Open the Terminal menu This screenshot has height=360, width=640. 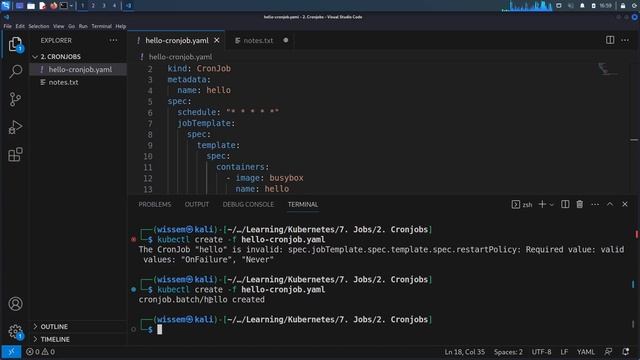pyautogui.click(x=101, y=26)
